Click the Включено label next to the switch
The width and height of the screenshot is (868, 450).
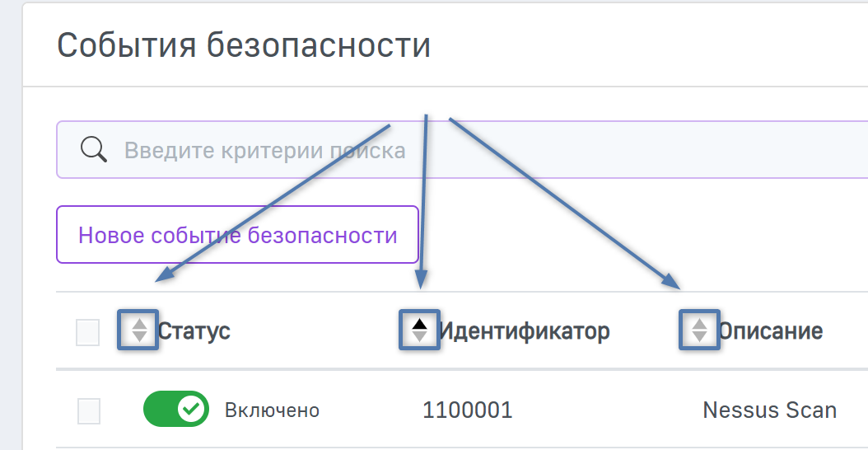[x=272, y=410]
